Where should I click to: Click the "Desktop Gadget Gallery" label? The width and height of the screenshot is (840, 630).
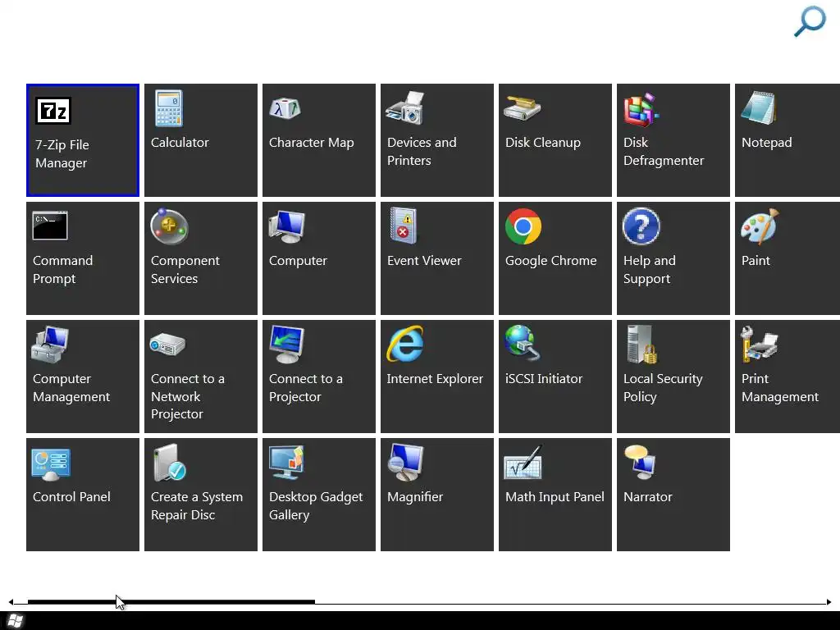pyautogui.click(x=316, y=505)
